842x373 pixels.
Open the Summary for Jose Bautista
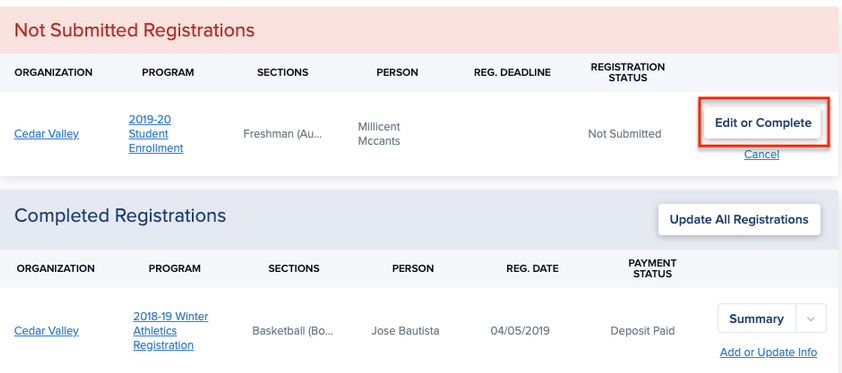click(x=757, y=319)
